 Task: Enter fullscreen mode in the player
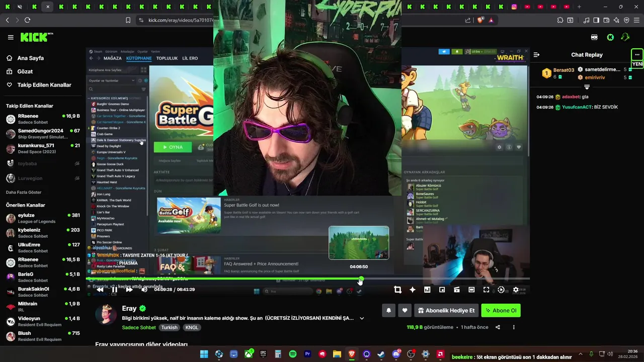point(486,290)
